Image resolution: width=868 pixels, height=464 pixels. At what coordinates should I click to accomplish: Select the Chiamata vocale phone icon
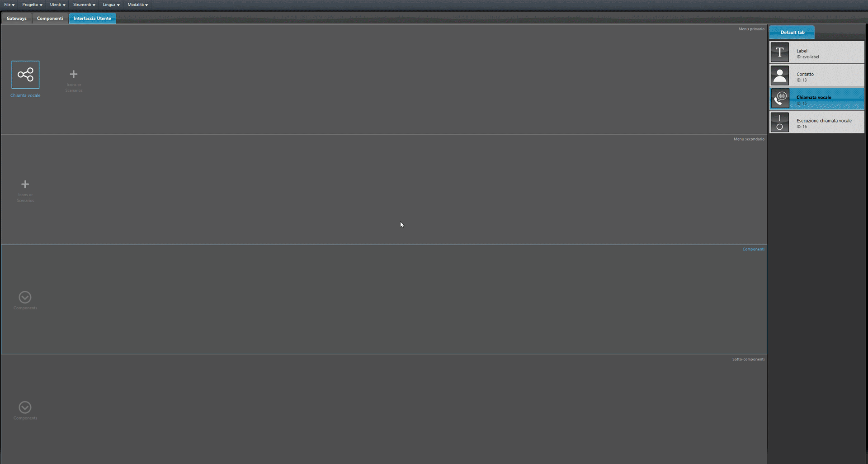point(780,99)
